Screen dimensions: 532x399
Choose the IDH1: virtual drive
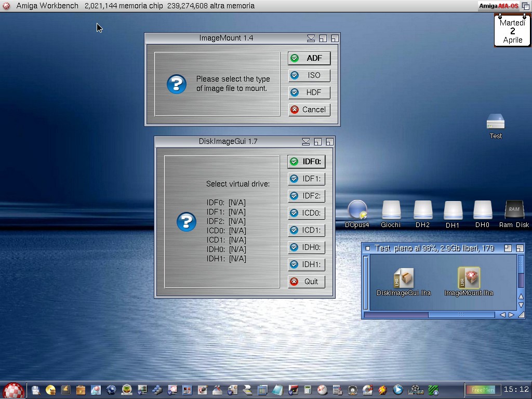point(307,264)
